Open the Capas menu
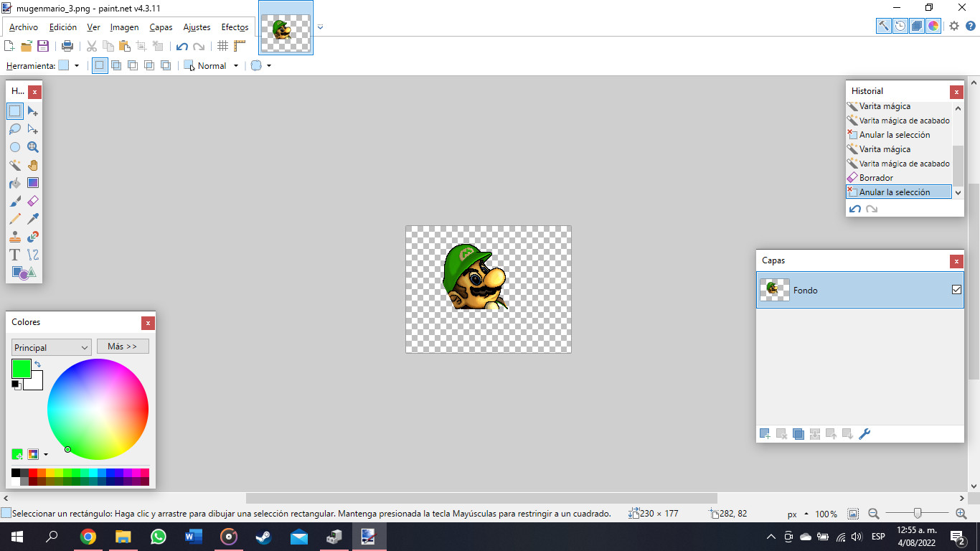980x551 pixels. point(161,27)
